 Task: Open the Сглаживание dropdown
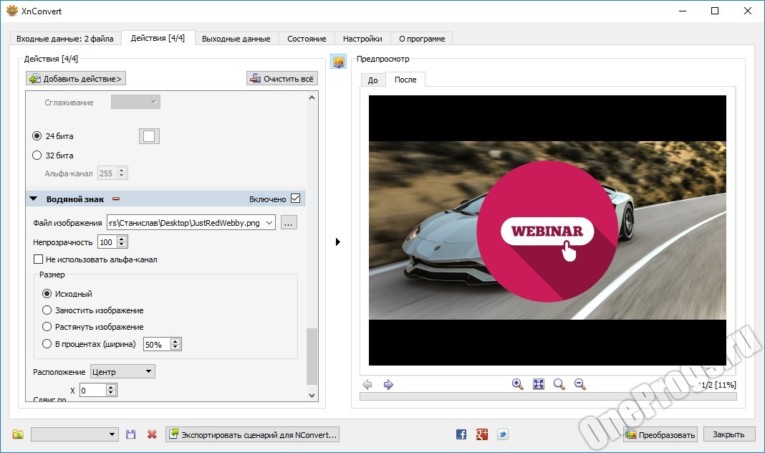[136, 102]
